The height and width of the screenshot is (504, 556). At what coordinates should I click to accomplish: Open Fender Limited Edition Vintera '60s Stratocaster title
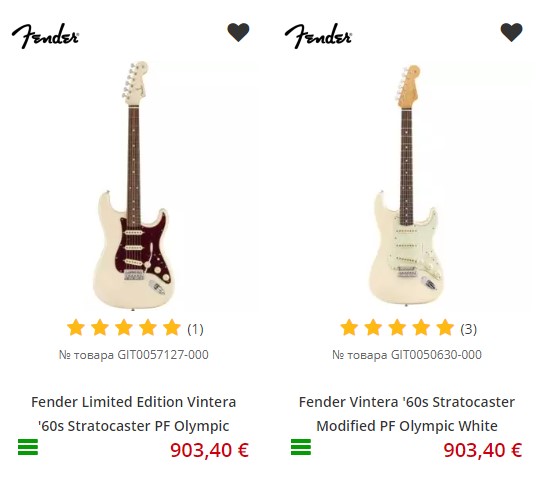(x=134, y=414)
